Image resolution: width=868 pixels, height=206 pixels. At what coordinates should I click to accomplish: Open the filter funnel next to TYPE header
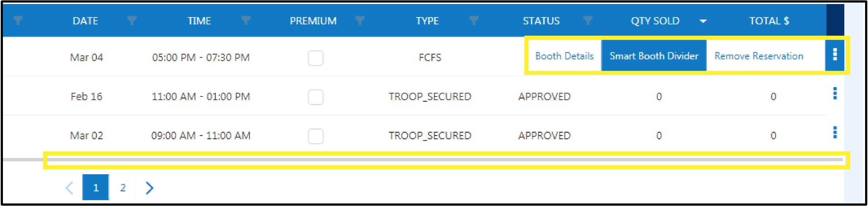(360, 21)
